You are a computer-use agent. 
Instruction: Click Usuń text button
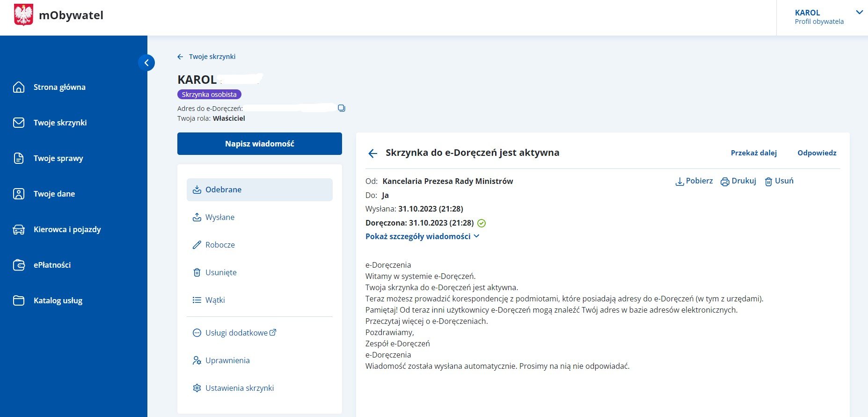pos(784,181)
